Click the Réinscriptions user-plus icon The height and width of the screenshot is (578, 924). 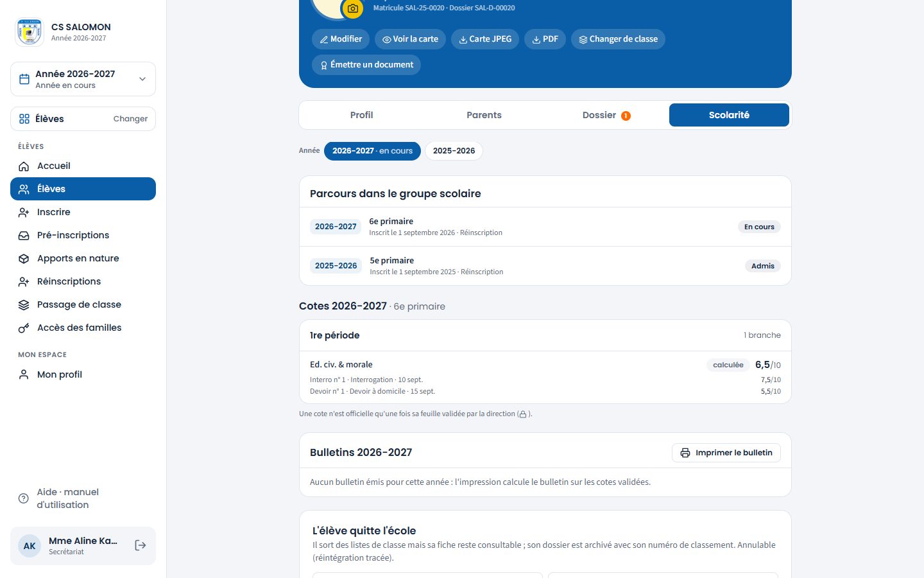24,282
